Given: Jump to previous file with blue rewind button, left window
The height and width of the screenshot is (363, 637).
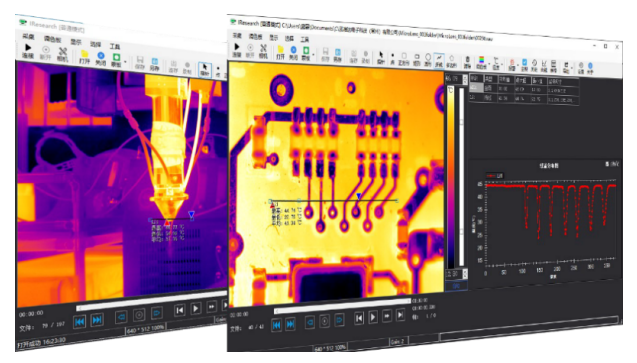Looking at the screenshot, I should [80, 321].
